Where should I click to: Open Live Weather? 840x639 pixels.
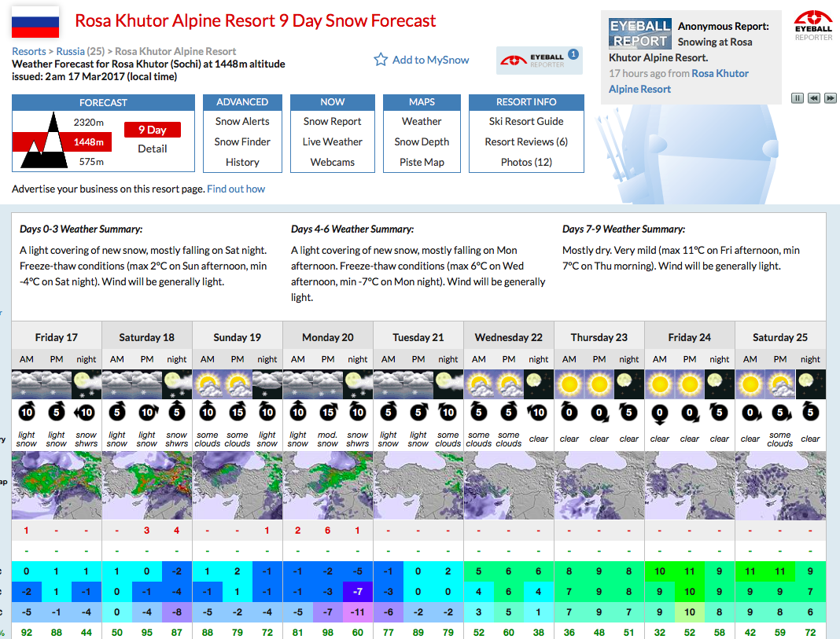point(332,141)
